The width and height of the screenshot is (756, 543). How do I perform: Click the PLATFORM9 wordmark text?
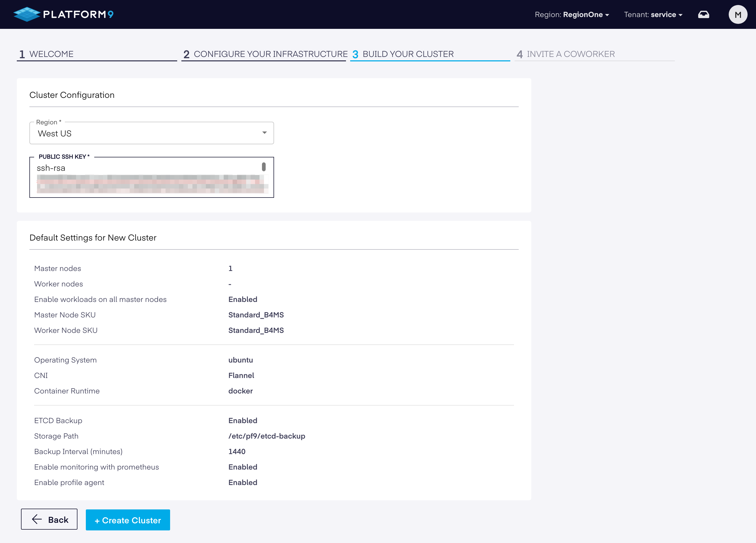pyautogui.click(x=78, y=14)
